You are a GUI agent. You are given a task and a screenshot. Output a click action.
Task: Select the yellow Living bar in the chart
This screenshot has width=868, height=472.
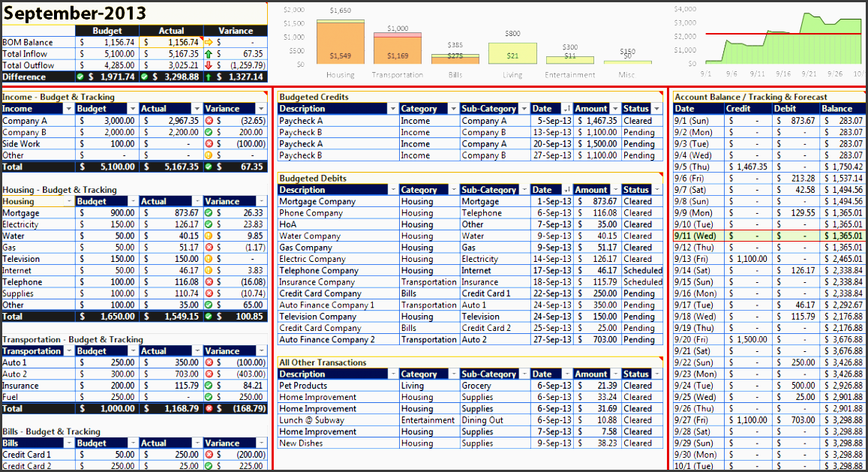512,53
